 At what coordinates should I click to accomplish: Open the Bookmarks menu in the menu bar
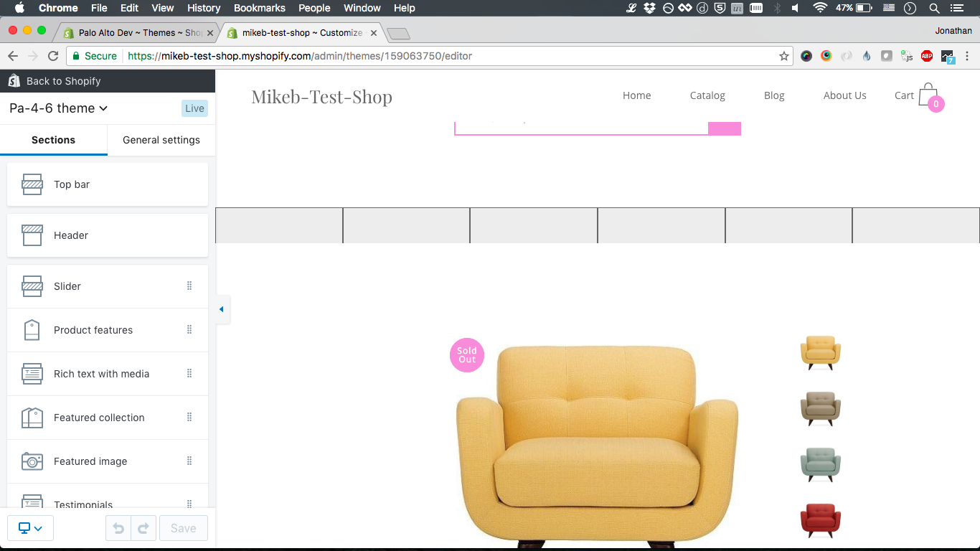[x=259, y=8]
